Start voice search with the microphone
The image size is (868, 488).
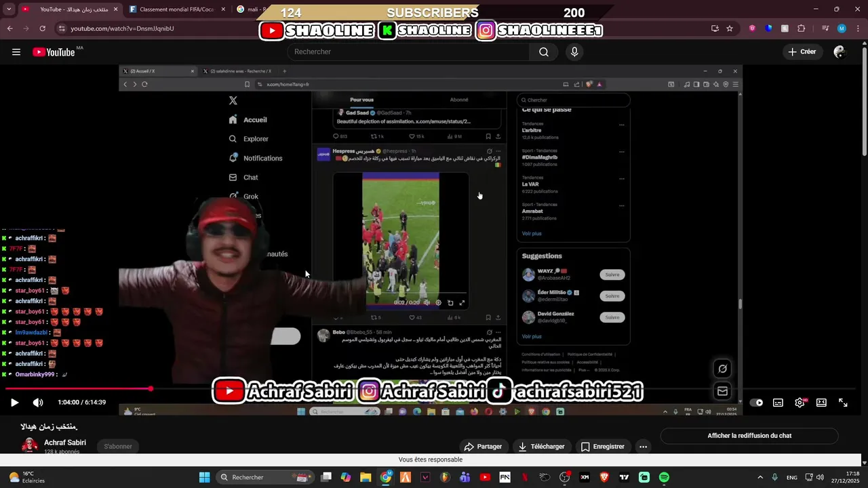574,52
